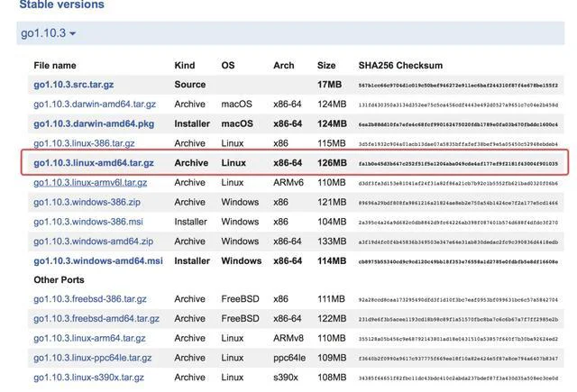Click the x86 arch cell in linux-386 row

(280, 143)
